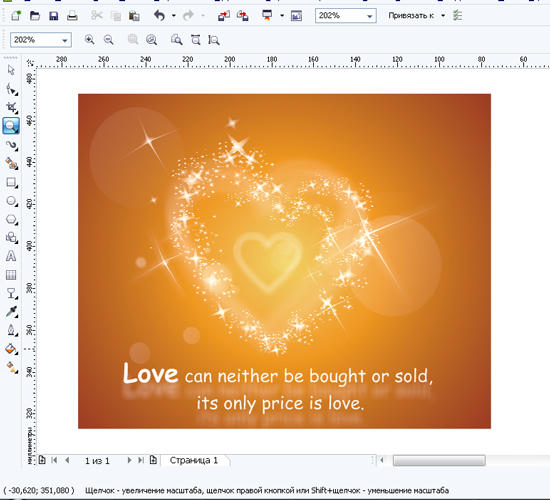
Task: Add a page after using right page icon
Action: point(153,460)
